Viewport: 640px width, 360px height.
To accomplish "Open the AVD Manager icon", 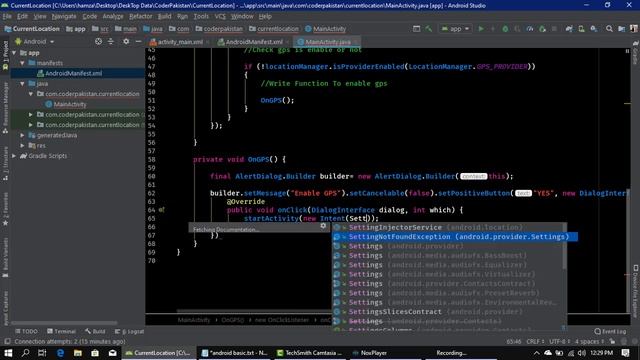I will (581, 29).
